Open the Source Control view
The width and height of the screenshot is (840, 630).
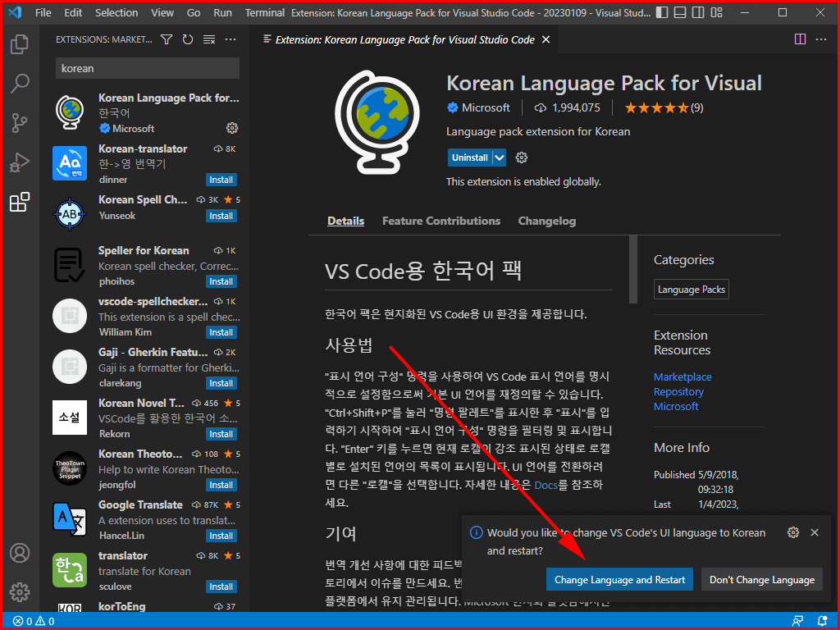(x=20, y=123)
